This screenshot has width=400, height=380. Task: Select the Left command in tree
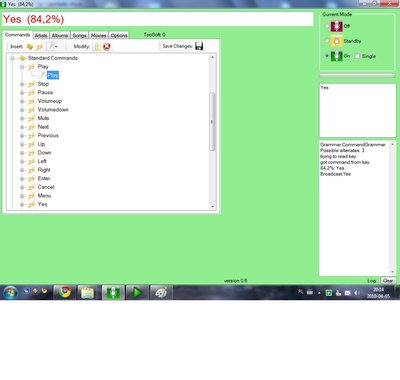point(42,161)
